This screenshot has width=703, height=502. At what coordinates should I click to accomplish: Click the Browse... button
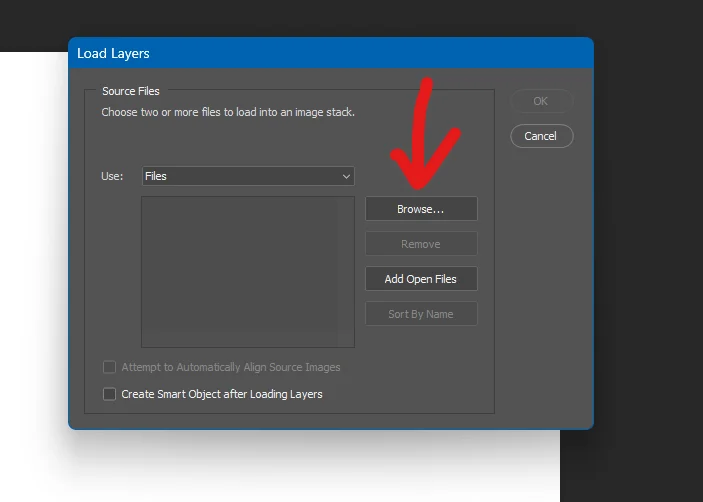(421, 209)
